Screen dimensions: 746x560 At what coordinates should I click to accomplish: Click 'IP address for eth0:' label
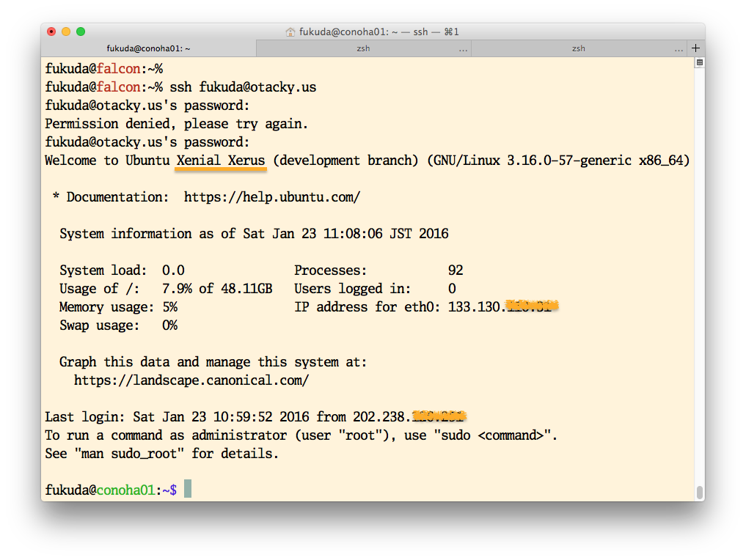(367, 307)
